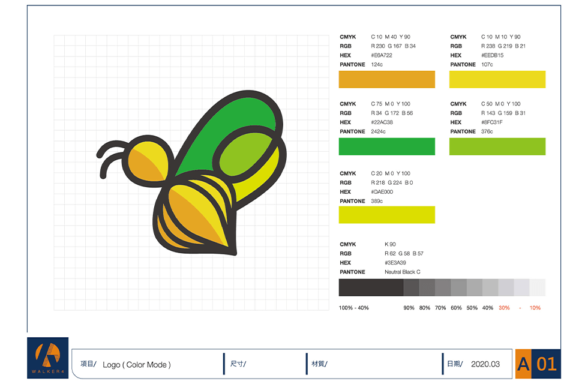Choose the lime #DAE000 color swatch
The height and width of the screenshot is (384, 588).
tap(386, 215)
